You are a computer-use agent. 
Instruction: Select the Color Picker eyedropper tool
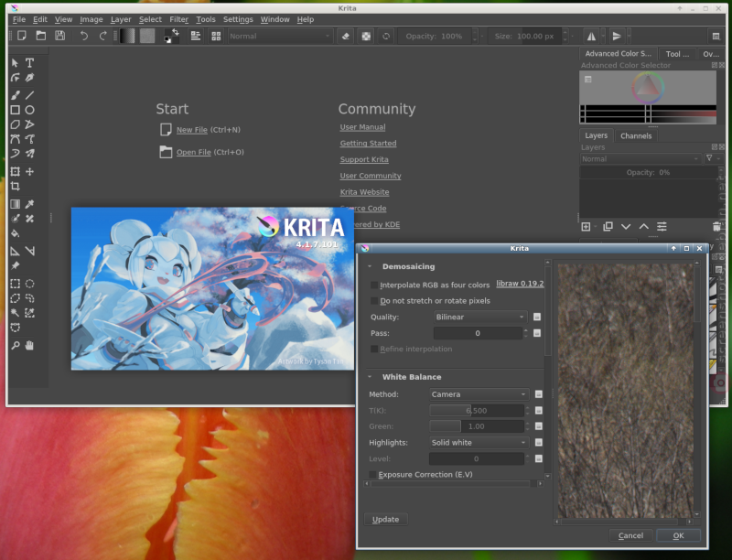(x=29, y=204)
